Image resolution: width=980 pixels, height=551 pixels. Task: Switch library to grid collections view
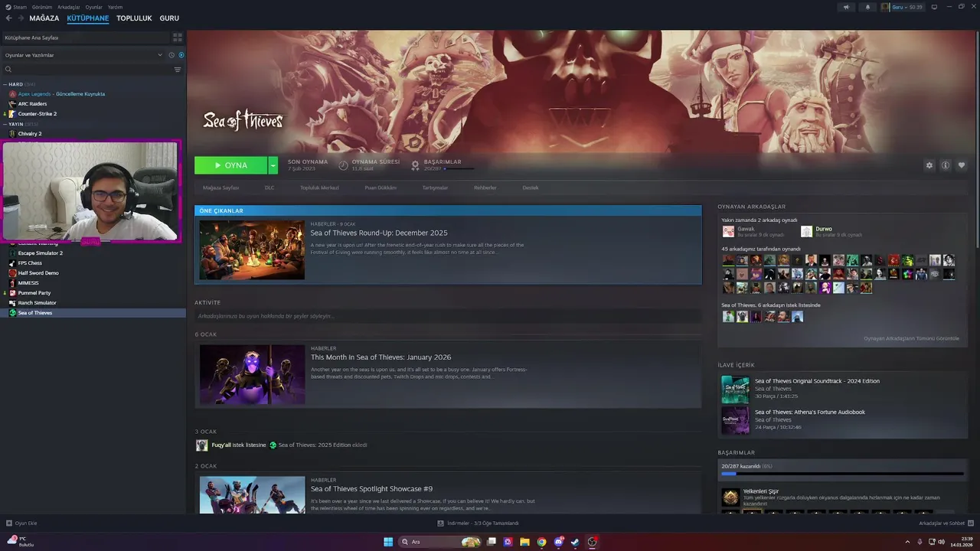pos(178,37)
